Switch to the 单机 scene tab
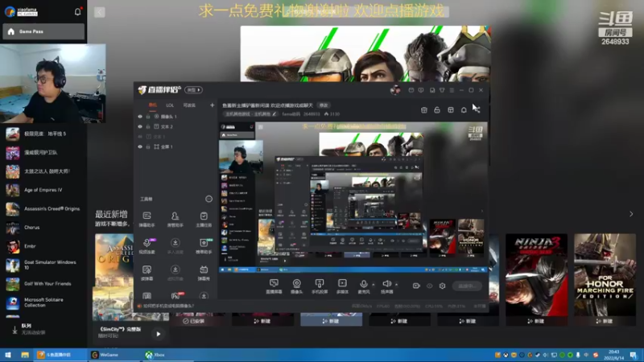This screenshot has width=644, height=362. point(152,105)
